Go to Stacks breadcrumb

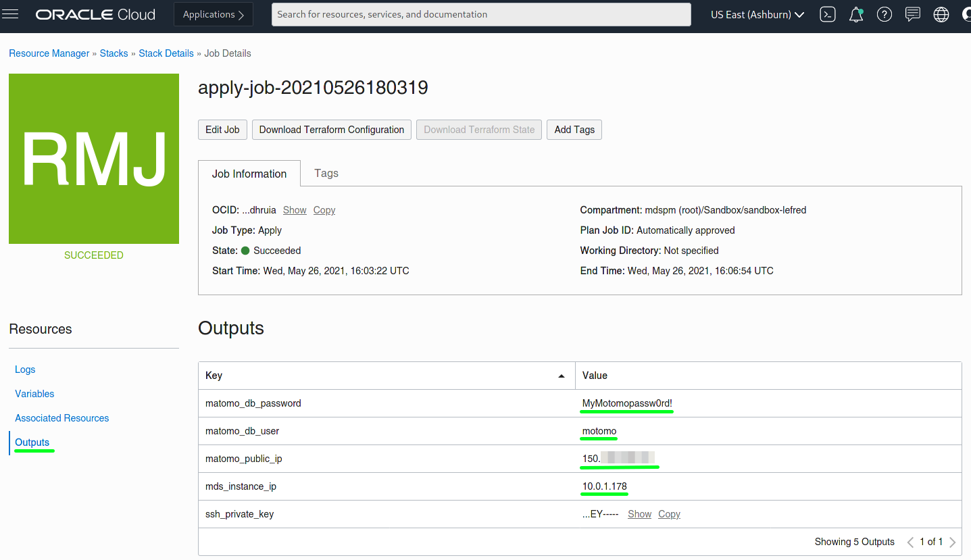pos(114,53)
